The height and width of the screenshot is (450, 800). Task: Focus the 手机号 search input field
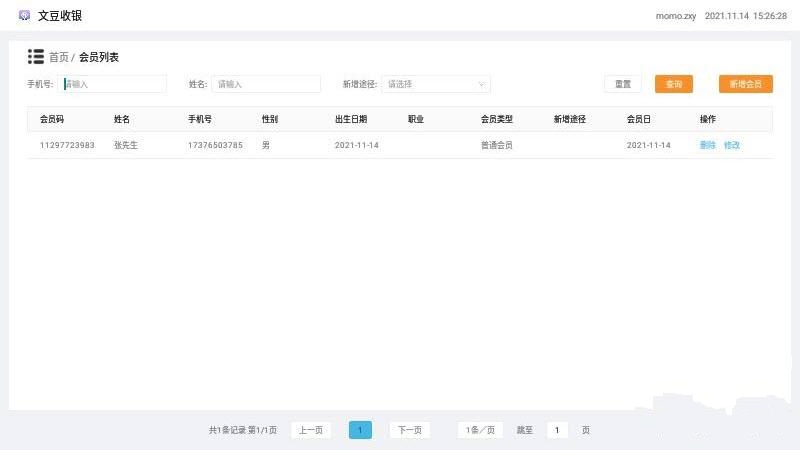click(113, 84)
